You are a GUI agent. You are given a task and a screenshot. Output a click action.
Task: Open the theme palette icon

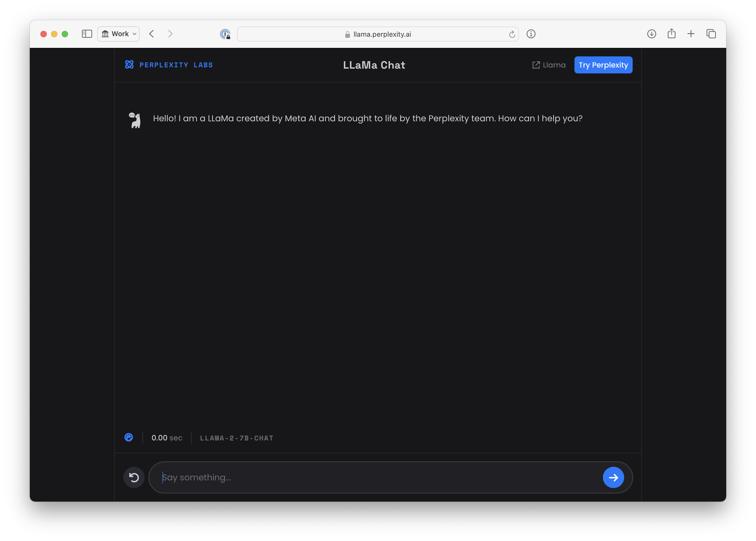(x=129, y=437)
